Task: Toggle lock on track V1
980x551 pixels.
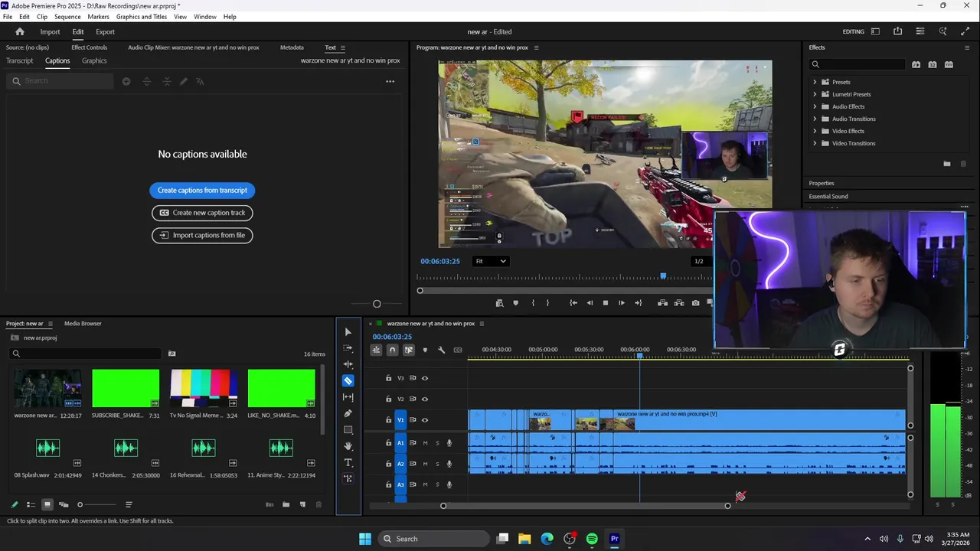Action: pos(388,420)
